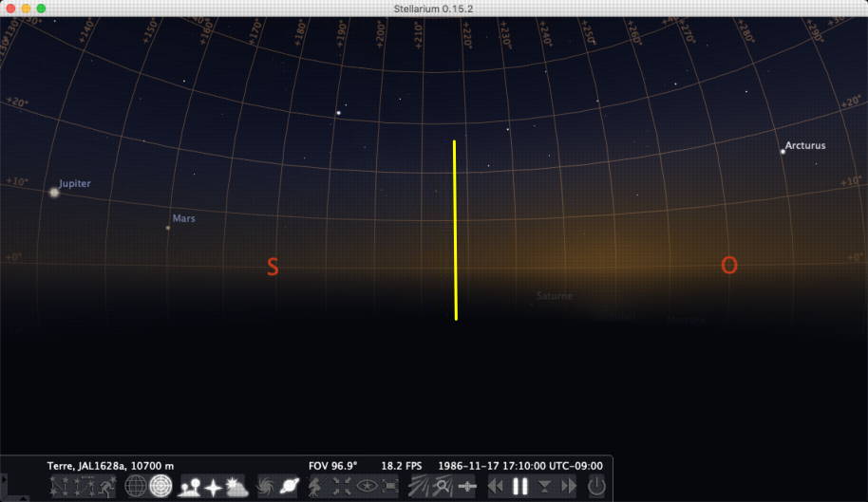This screenshot has width=868, height=502.
Task: Hide the ground landscape
Action: [188, 487]
